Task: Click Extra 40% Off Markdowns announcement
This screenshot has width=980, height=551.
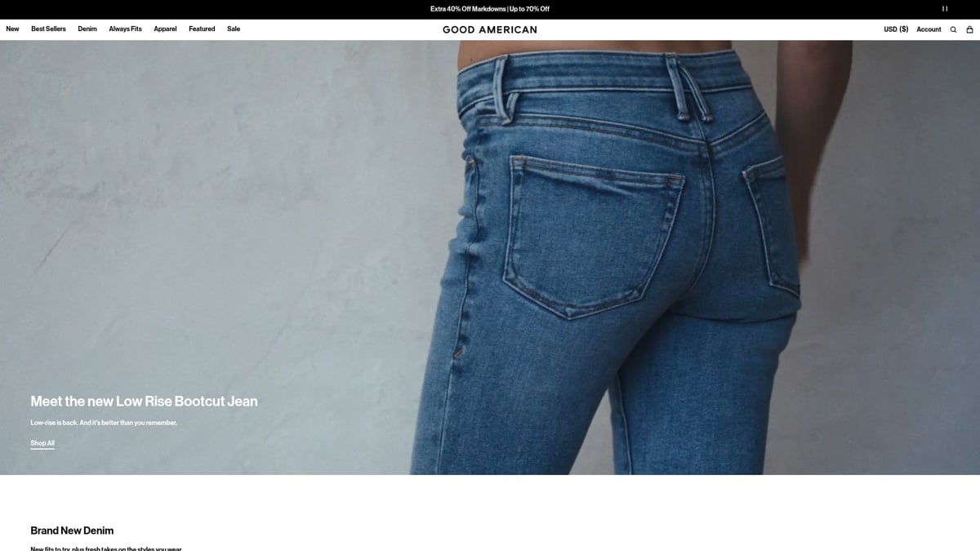Action: [490, 9]
